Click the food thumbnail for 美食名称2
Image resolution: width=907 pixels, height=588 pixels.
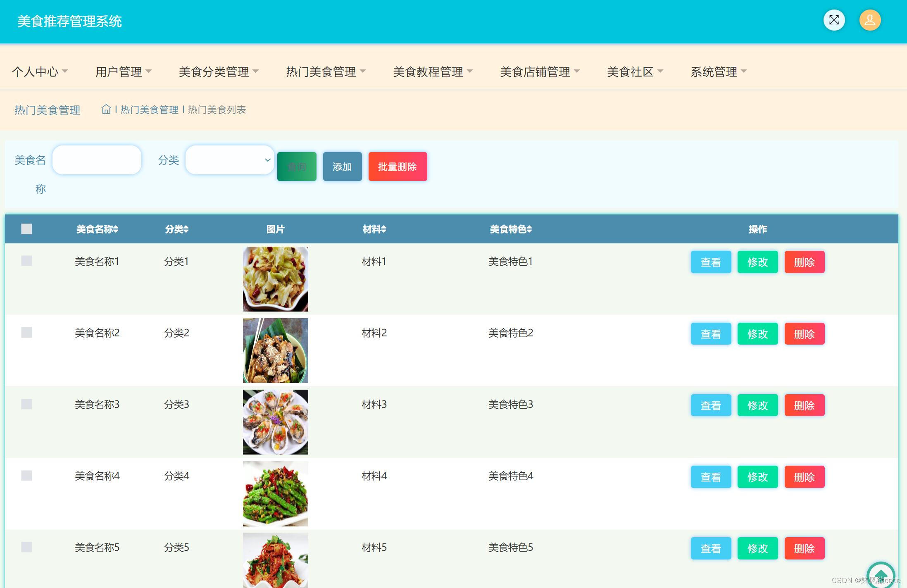pos(275,350)
